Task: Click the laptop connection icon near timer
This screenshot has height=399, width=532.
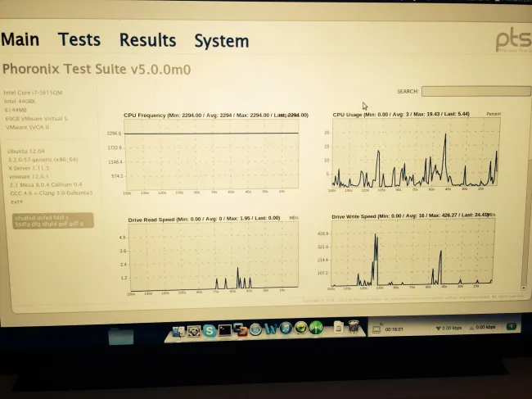Action: click(376, 329)
